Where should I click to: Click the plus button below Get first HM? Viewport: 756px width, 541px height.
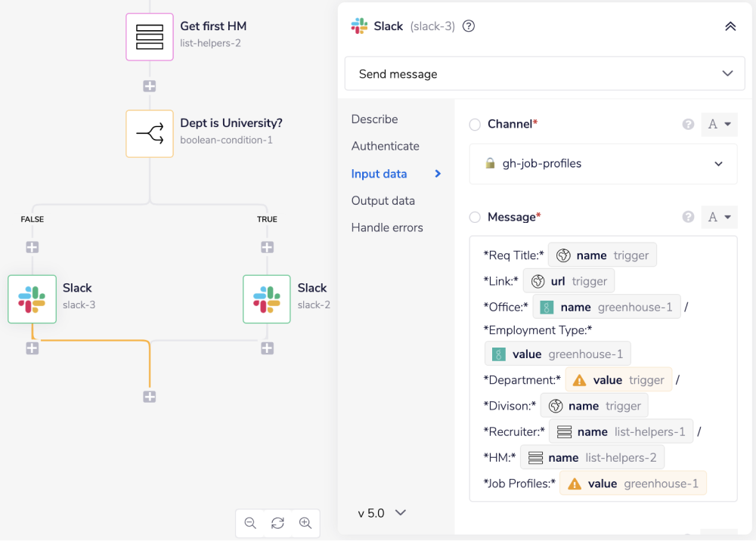tap(149, 85)
